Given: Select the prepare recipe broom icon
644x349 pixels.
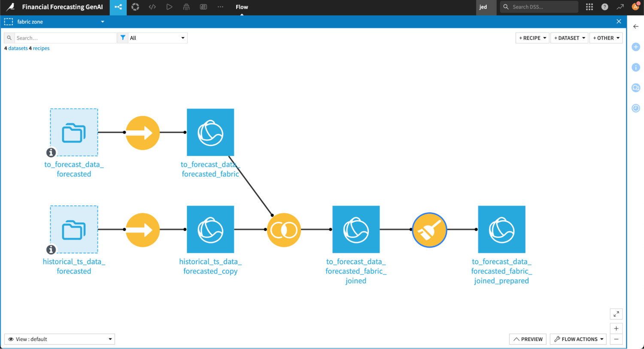Looking at the screenshot, I should coord(429,230).
